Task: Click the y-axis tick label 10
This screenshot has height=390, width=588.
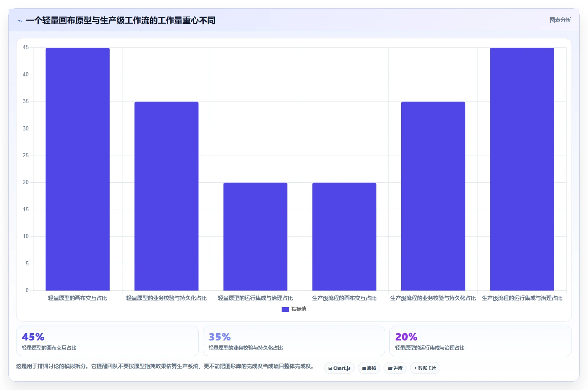Action: coord(26,236)
